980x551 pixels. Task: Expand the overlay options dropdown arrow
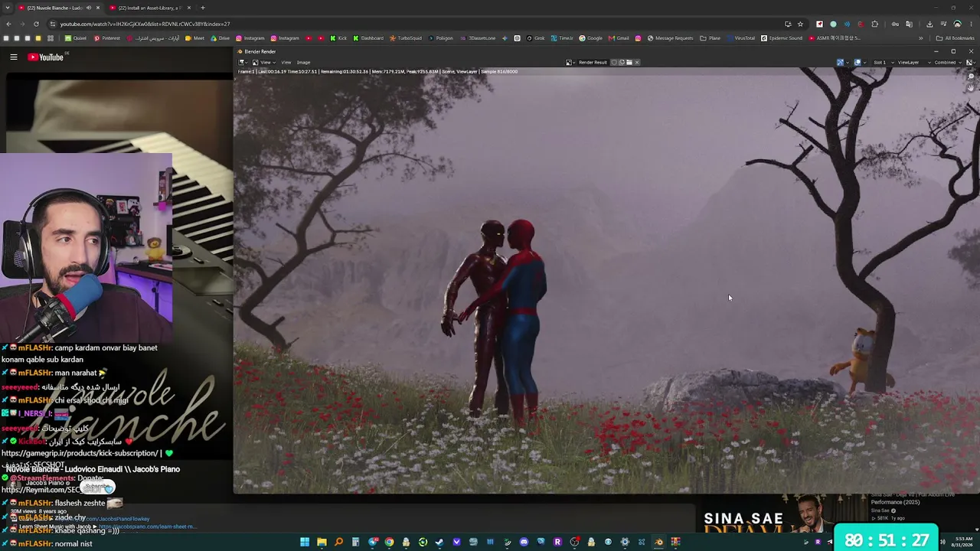pyautogui.click(x=864, y=62)
